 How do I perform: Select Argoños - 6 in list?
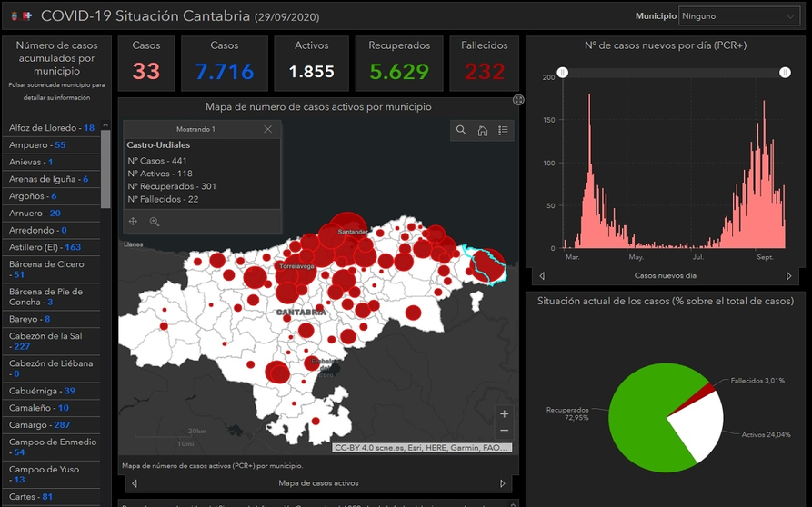click(x=51, y=196)
